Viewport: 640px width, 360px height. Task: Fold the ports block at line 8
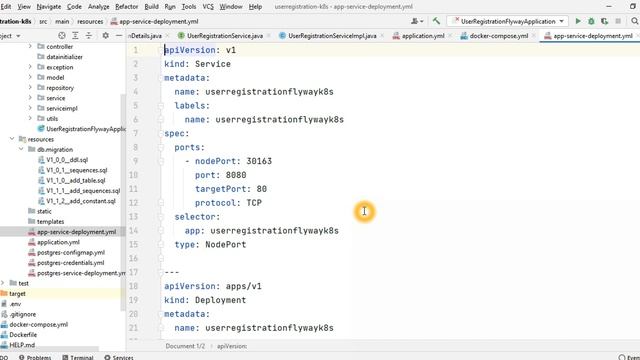pos(160,147)
